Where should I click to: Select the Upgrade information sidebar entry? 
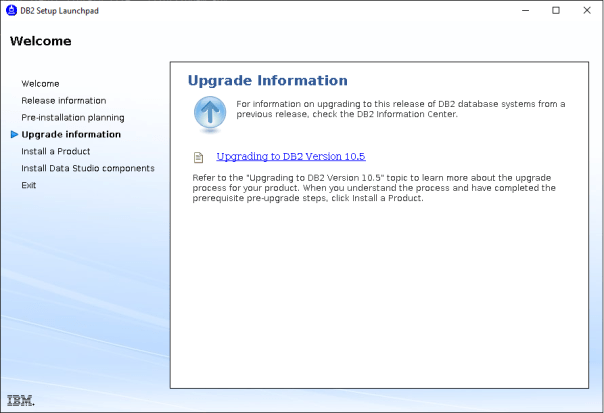tap(71, 134)
